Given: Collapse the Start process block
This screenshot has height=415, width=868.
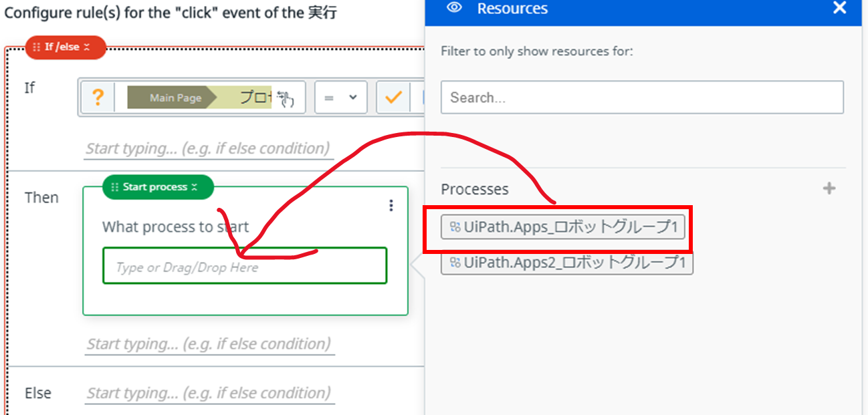Looking at the screenshot, I should (x=195, y=187).
